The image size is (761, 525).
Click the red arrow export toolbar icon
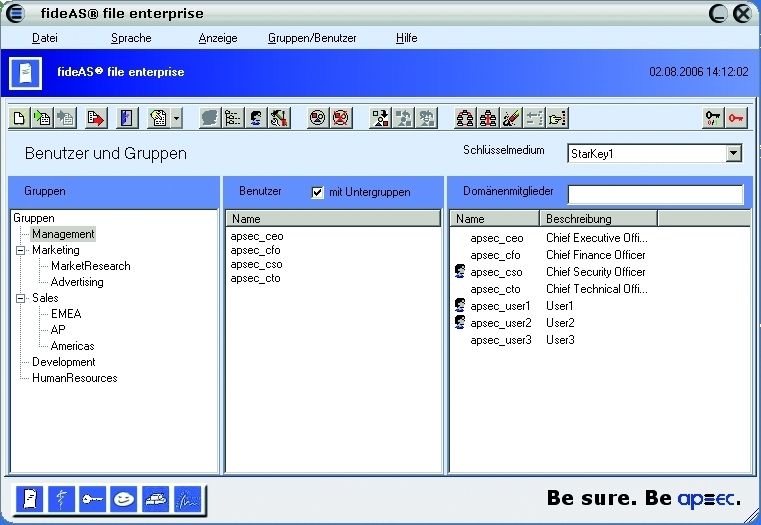[96, 118]
